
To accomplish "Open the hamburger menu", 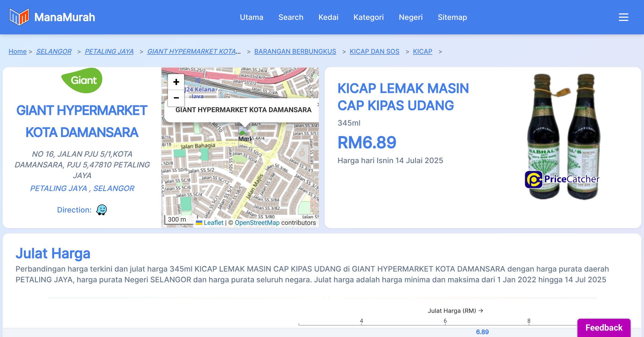I will tap(623, 17).
